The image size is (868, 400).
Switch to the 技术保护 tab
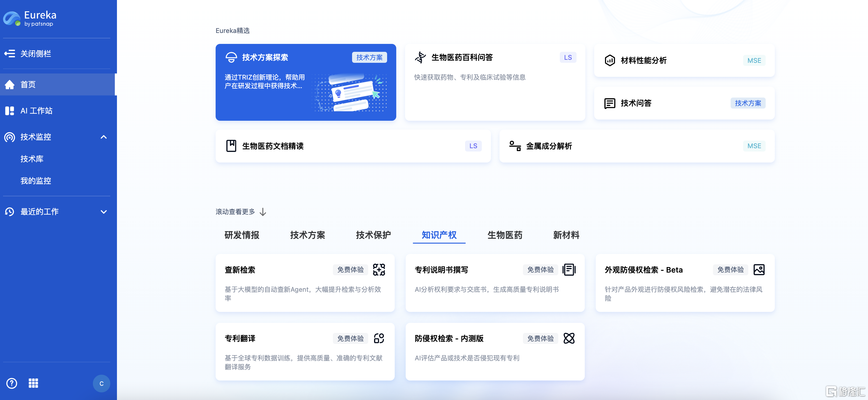(x=373, y=235)
